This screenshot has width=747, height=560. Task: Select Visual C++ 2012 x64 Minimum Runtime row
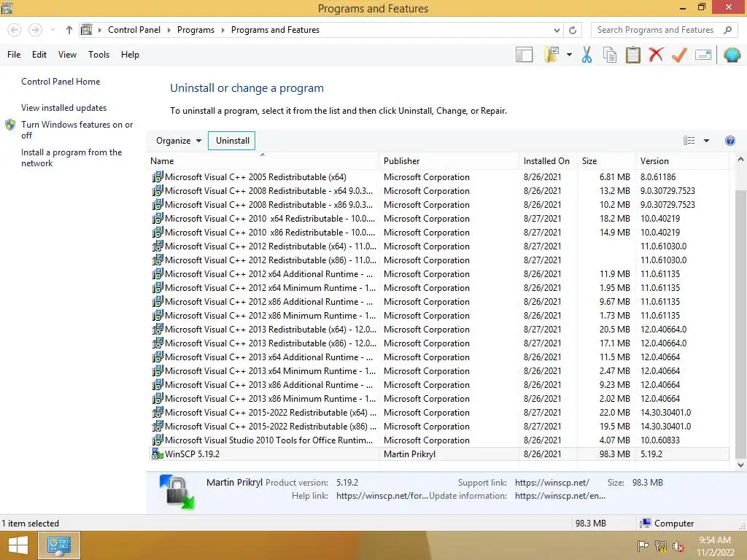click(x=438, y=288)
